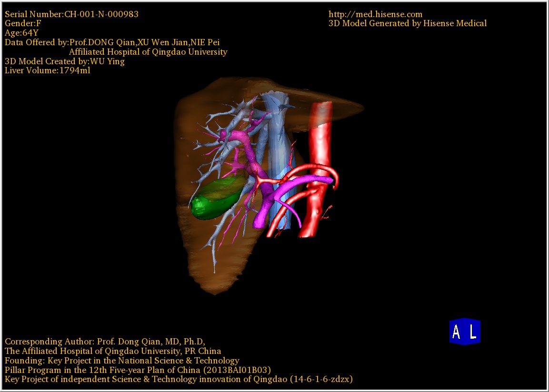This screenshot has height=392, width=549.
Task: Click the Founding: Key Project line
Action: click(x=122, y=360)
